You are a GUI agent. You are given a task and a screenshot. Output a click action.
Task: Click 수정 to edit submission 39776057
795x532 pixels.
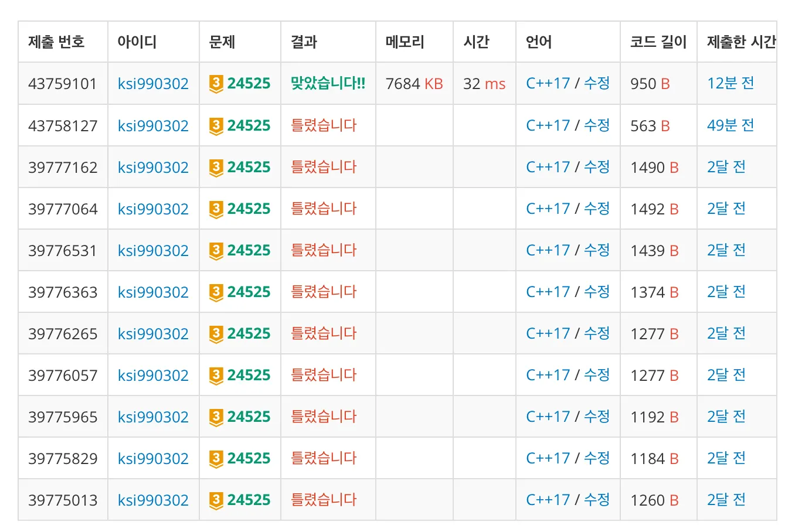(x=597, y=374)
